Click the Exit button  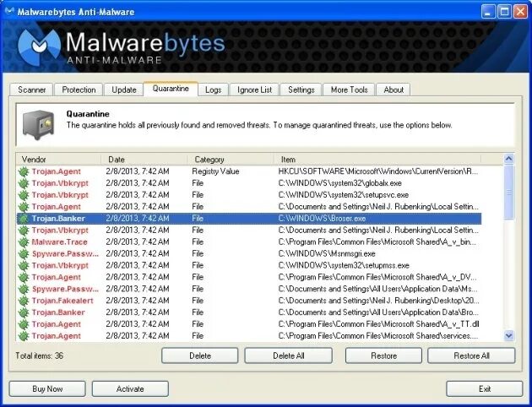pyautogui.click(x=485, y=389)
